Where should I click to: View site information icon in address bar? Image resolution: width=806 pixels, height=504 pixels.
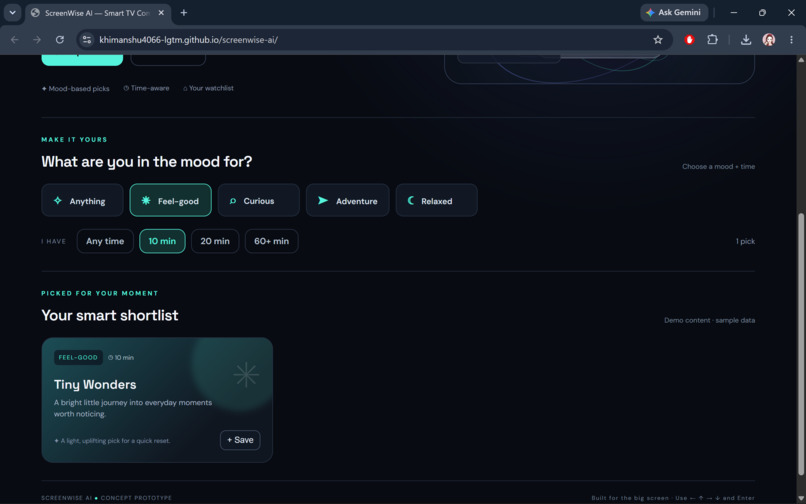pyautogui.click(x=87, y=40)
